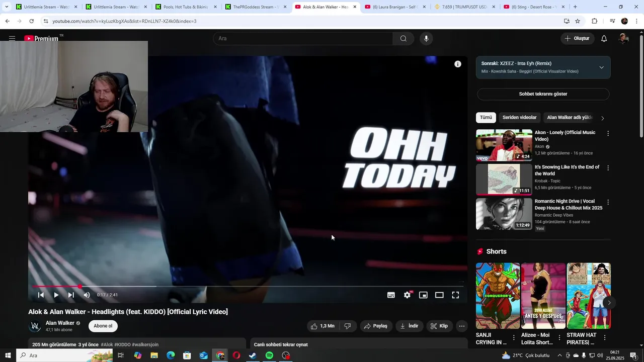Toggle subtitles on the video player
Image resolution: width=644 pixels, height=362 pixels.
click(x=391, y=295)
